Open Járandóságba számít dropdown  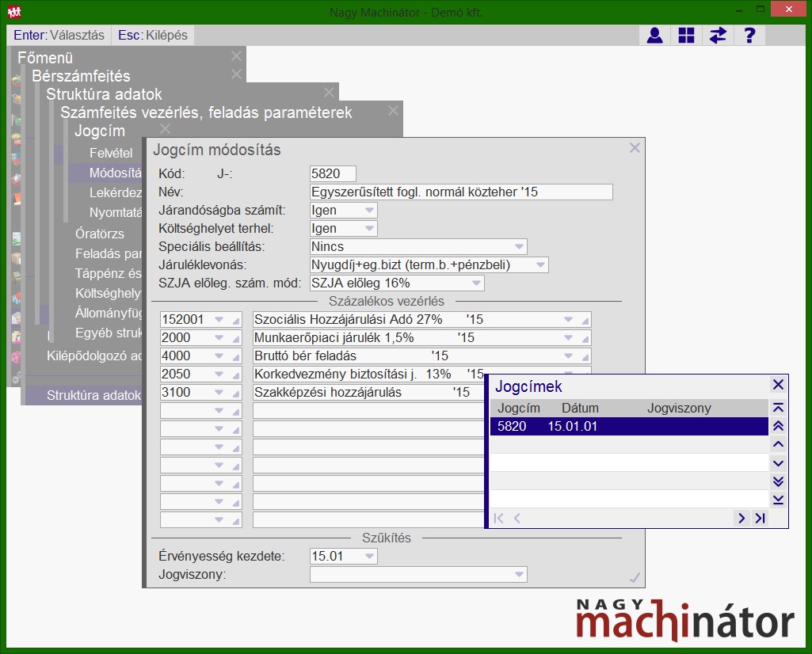tap(369, 211)
